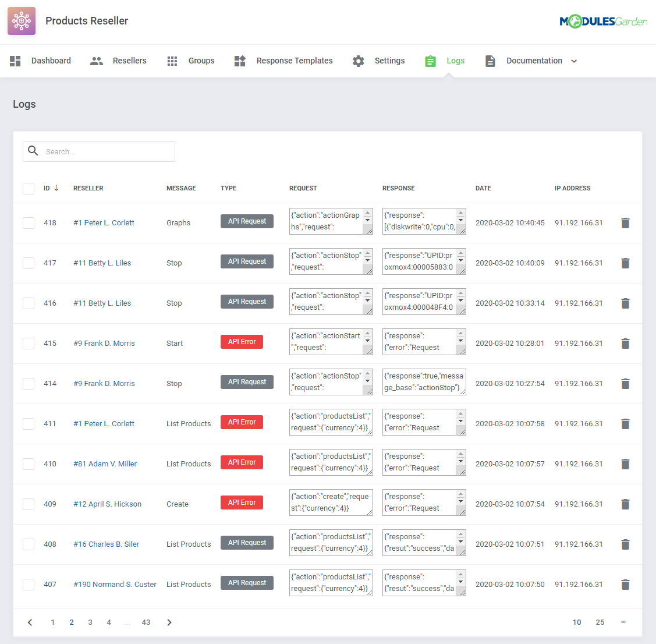Sort by the DATE column header
656x644 pixels.
[483, 188]
